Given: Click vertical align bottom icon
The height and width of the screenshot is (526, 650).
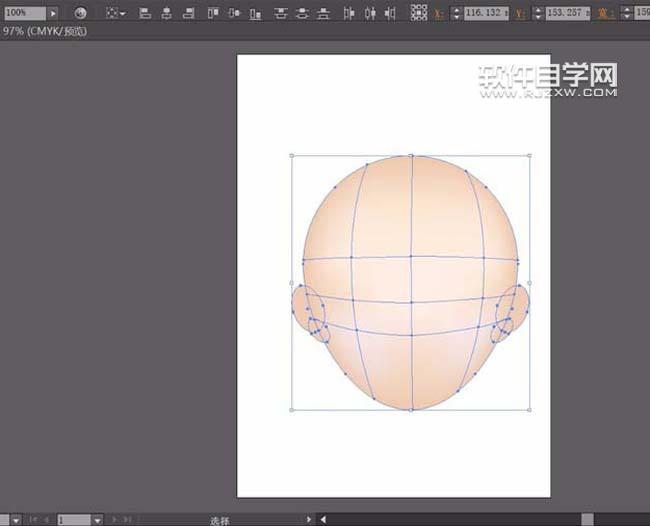Looking at the screenshot, I should [x=255, y=14].
